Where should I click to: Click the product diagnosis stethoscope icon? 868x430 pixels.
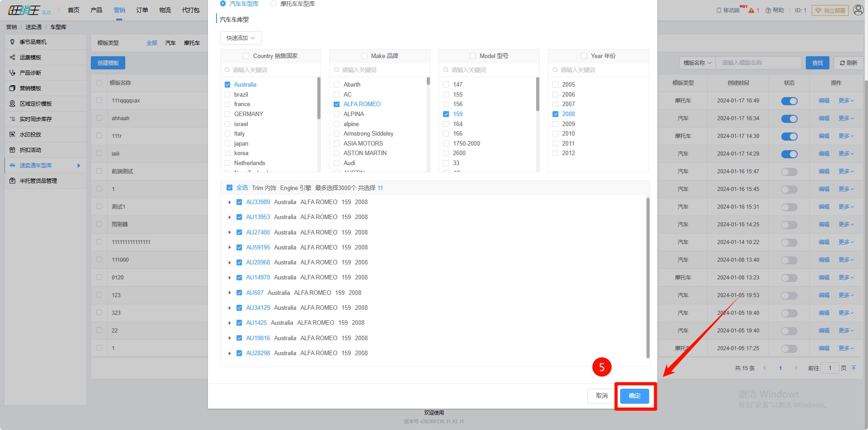click(12, 73)
